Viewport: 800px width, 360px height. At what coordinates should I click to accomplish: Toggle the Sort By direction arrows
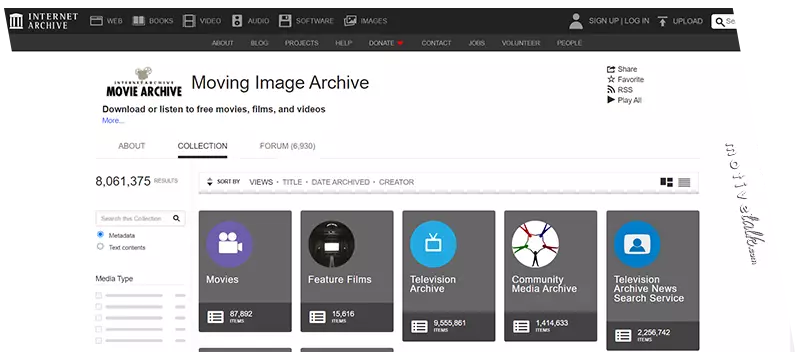209,182
